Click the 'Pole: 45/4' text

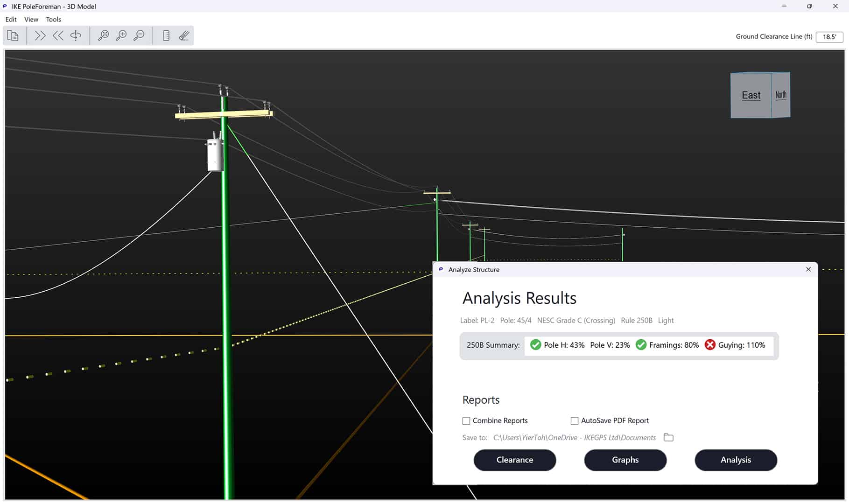click(516, 321)
